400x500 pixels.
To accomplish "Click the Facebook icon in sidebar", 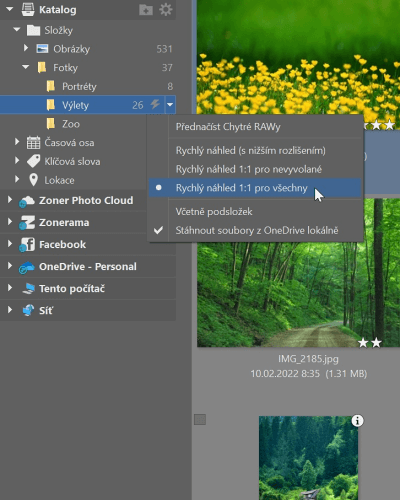I will 27,245.
